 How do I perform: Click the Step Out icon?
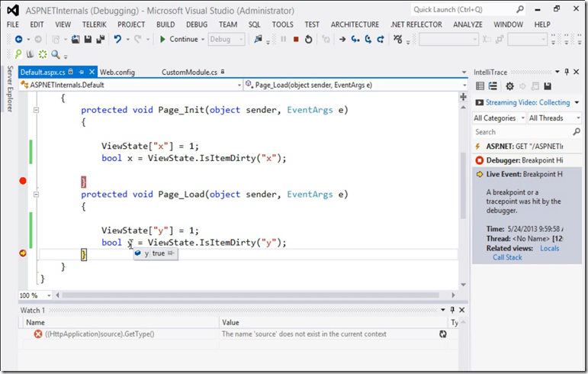[381, 39]
